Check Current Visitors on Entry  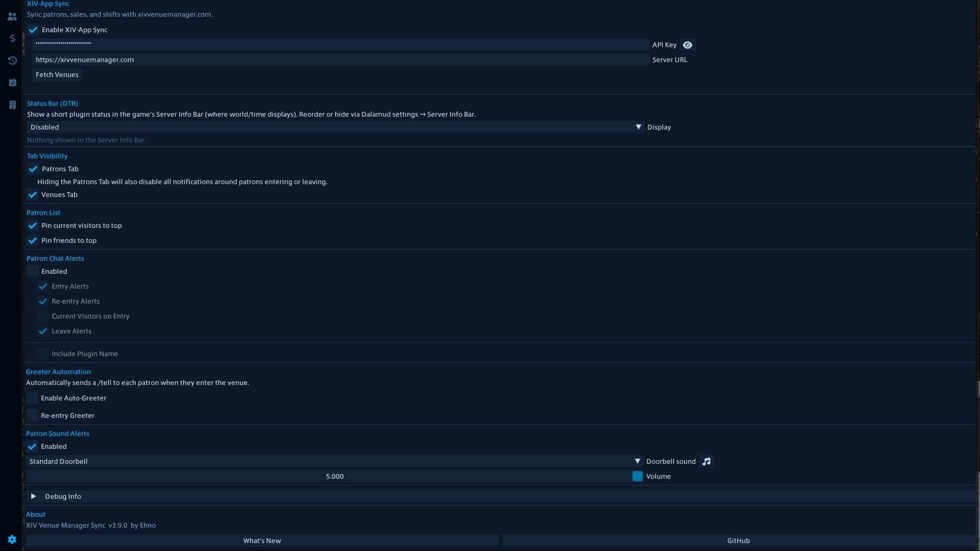click(43, 316)
